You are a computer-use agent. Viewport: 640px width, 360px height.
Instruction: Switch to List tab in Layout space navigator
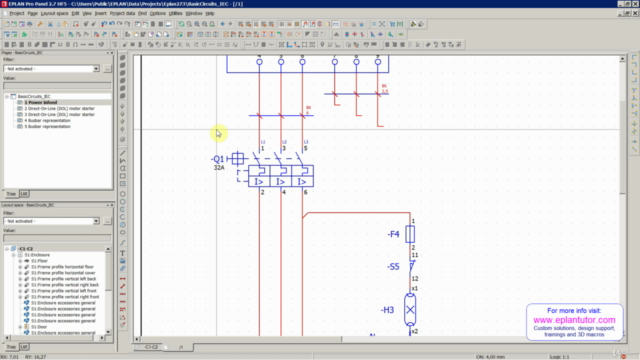click(24, 347)
